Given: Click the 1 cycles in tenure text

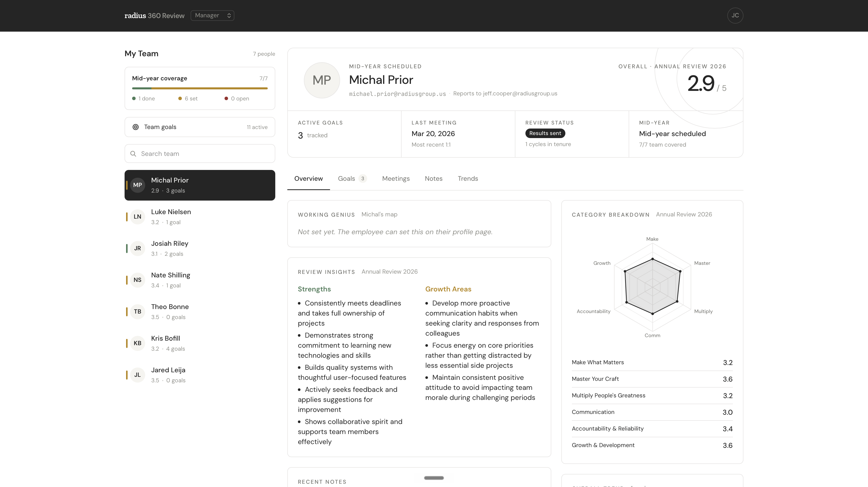Looking at the screenshot, I should point(548,144).
